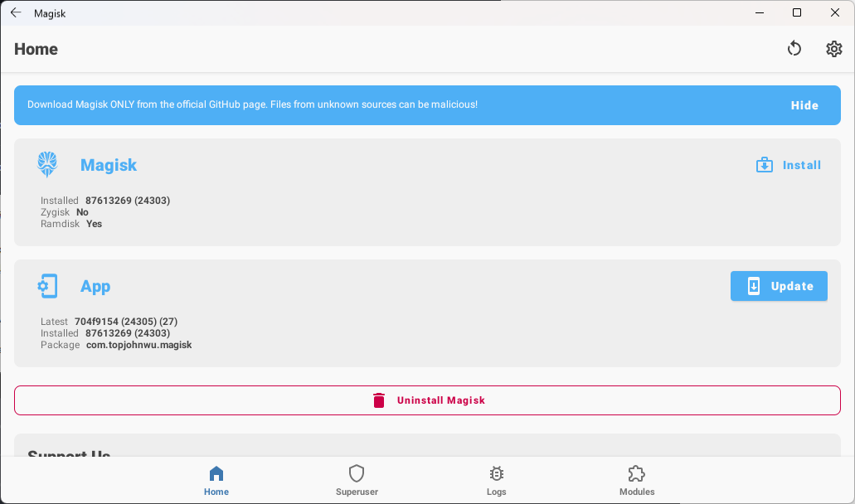Viewport: 855px width, 504px height.
Task: Click latest version 704f9154 (24305) (27)
Action: point(126,322)
